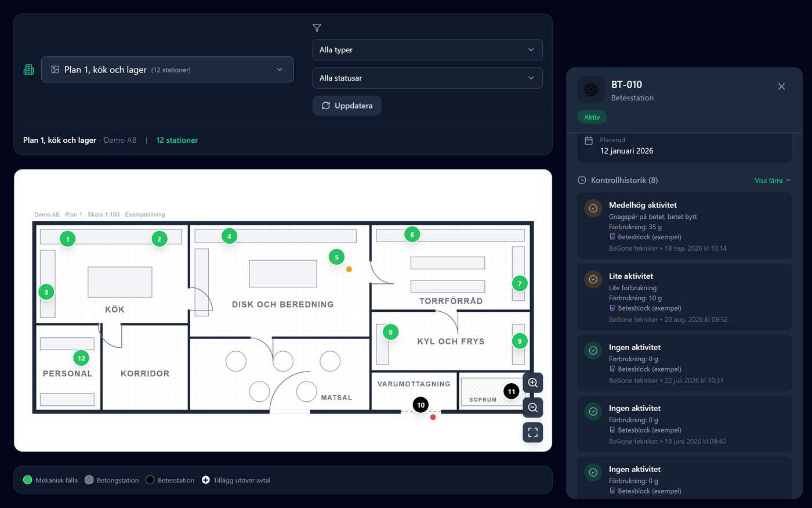Screen dimensions: 812x508
Task: Click the building icon beside plan selector
Action: 29,70
